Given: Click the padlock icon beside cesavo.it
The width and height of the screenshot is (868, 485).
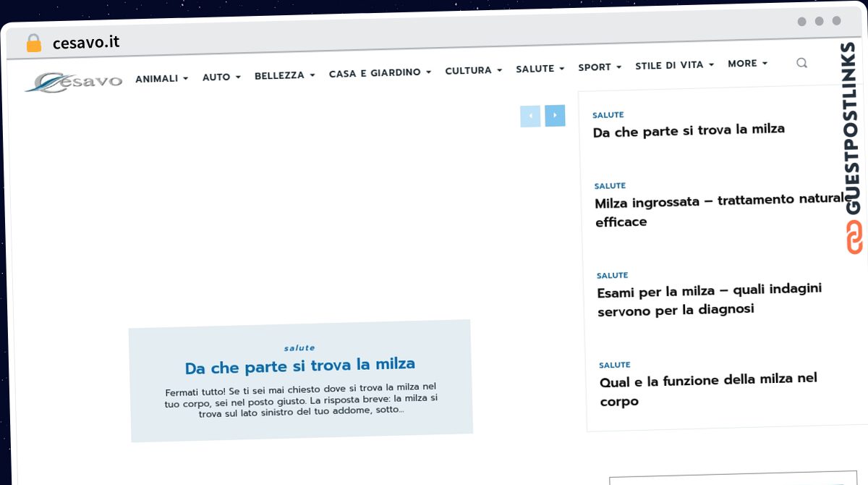Looking at the screenshot, I should (x=34, y=43).
